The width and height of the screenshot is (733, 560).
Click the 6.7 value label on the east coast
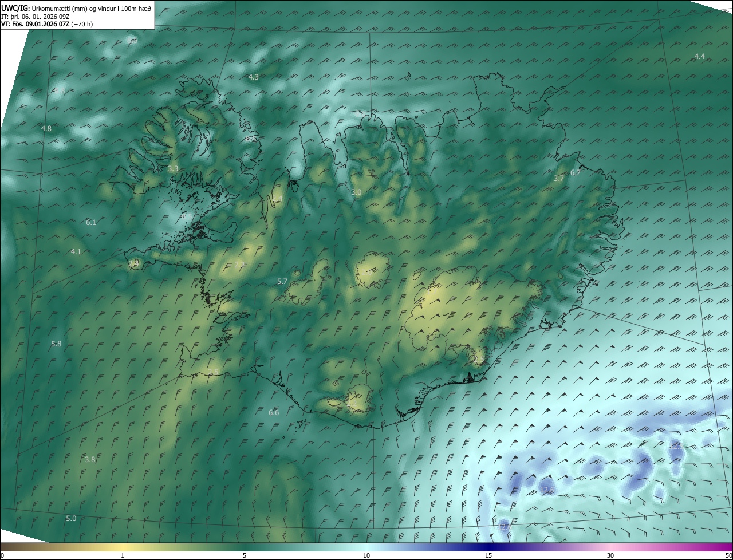(576, 172)
